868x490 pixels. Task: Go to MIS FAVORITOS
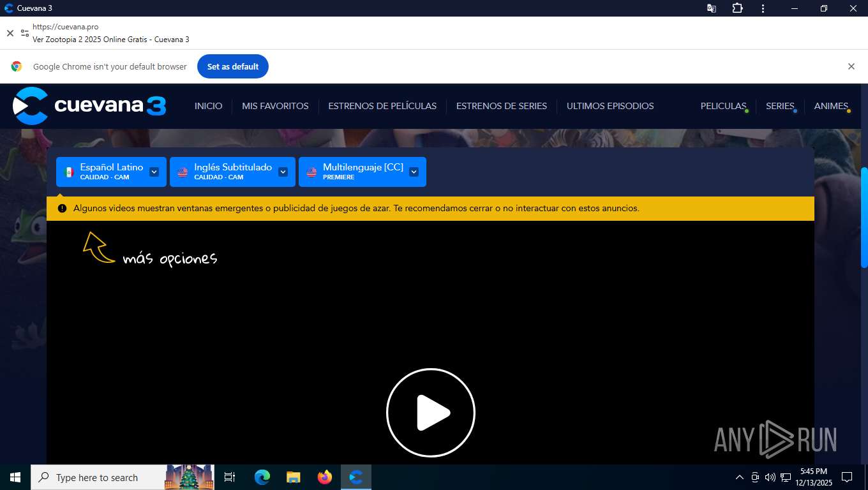click(275, 106)
